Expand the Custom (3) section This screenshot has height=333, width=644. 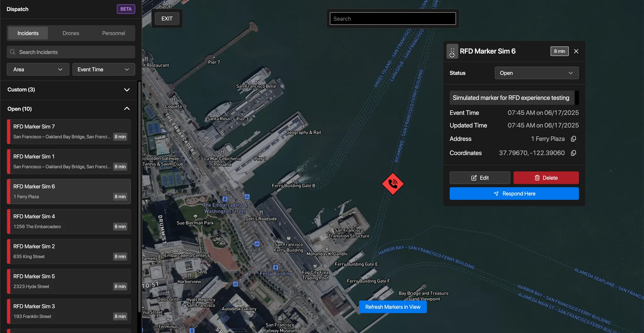tap(127, 90)
